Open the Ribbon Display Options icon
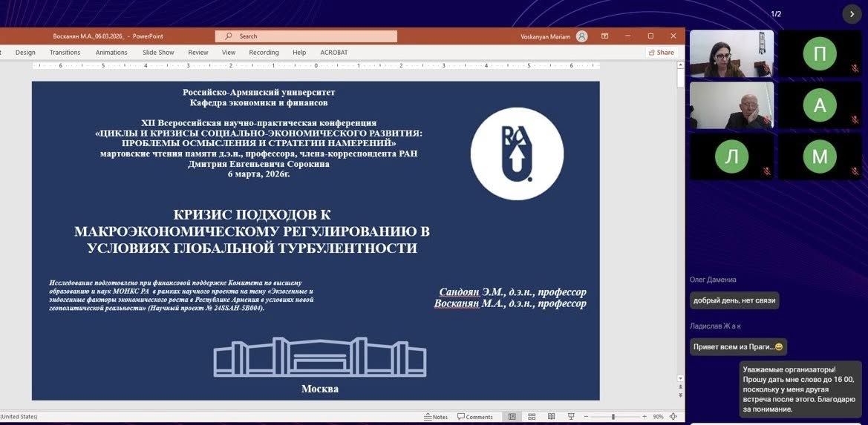This screenshot has height=425, width=868. (x=605, y=36)
